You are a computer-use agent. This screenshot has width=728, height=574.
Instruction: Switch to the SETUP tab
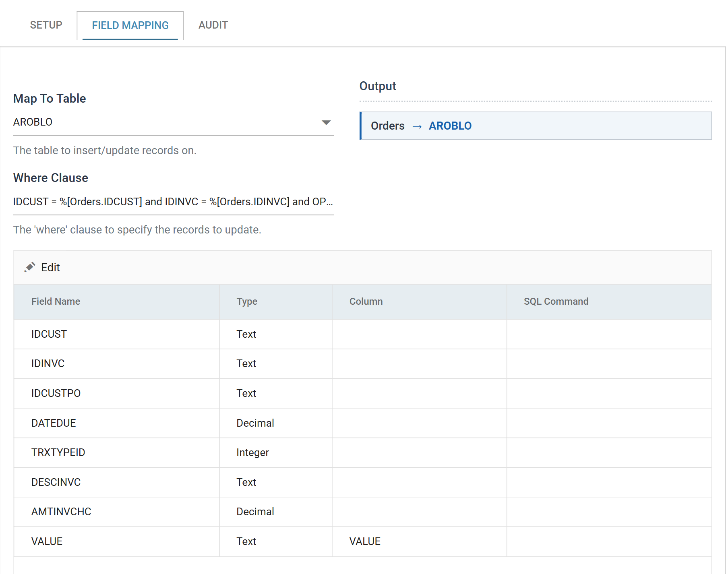46,25
